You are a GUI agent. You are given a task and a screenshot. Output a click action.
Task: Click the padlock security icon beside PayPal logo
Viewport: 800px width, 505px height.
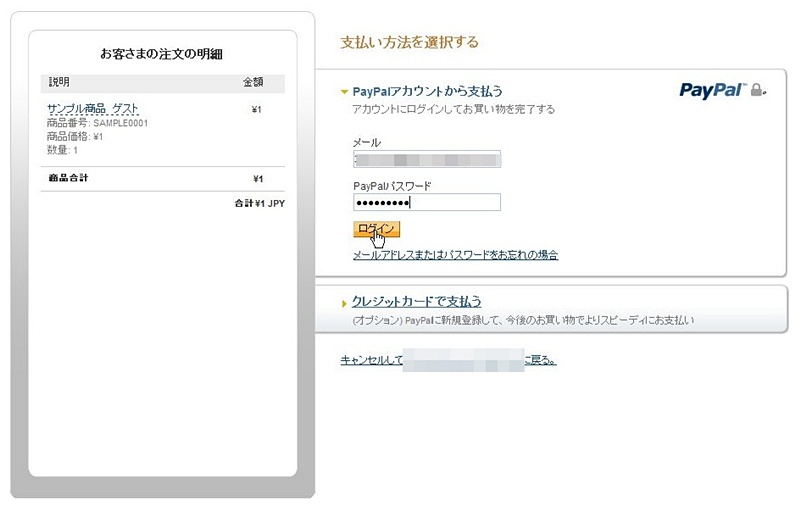pos(758,90)
